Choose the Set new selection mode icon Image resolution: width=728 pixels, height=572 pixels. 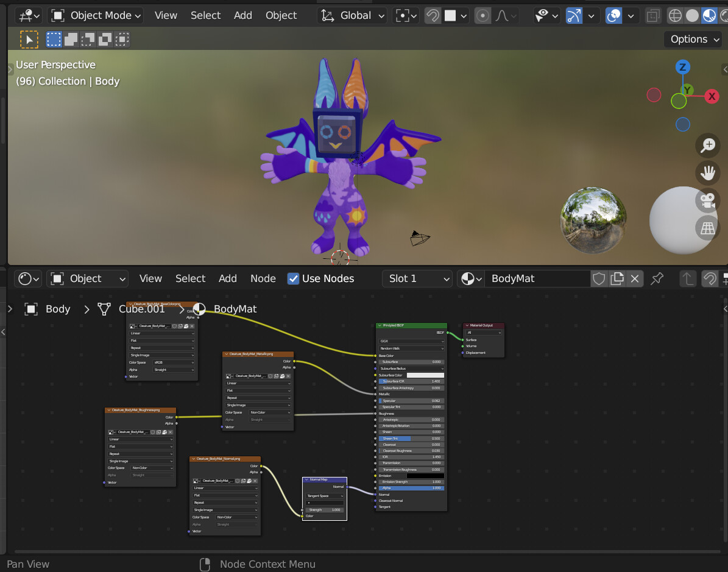coord(54,40)
